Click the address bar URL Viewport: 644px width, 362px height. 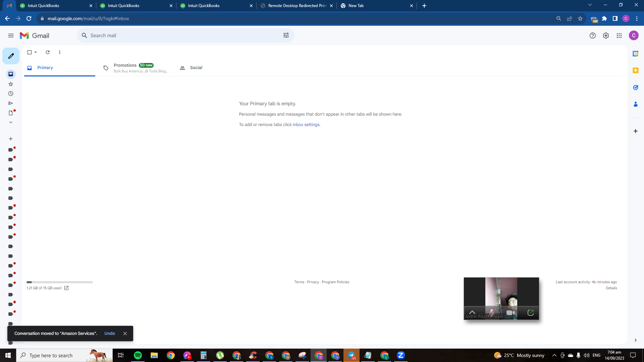[x=88, y=18]
